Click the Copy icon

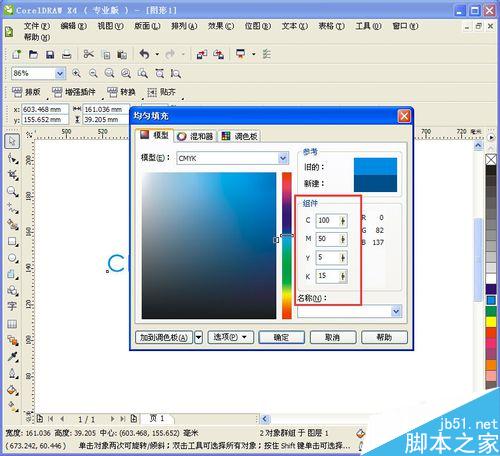(106, 54)
